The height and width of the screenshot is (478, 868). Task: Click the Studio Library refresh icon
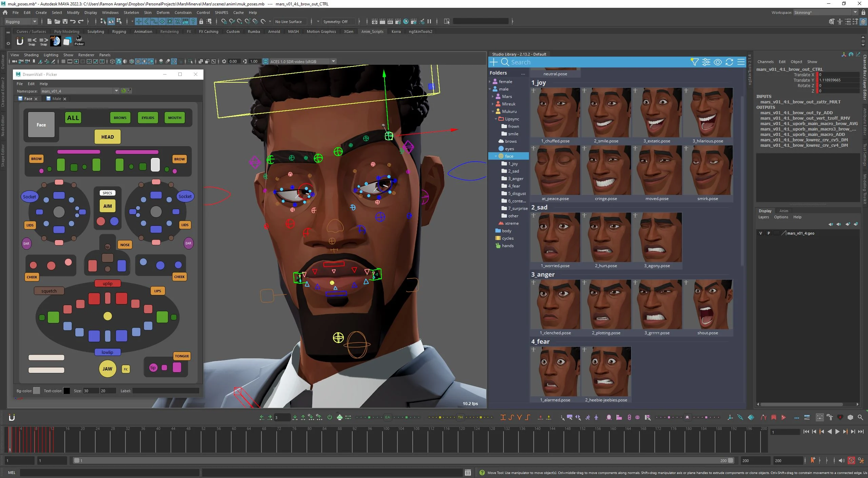(x=729, y=62)
